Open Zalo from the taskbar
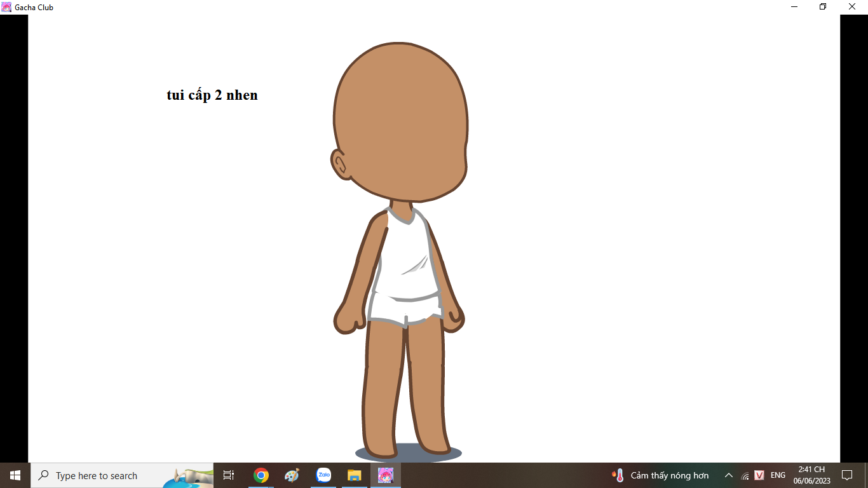 323,475
